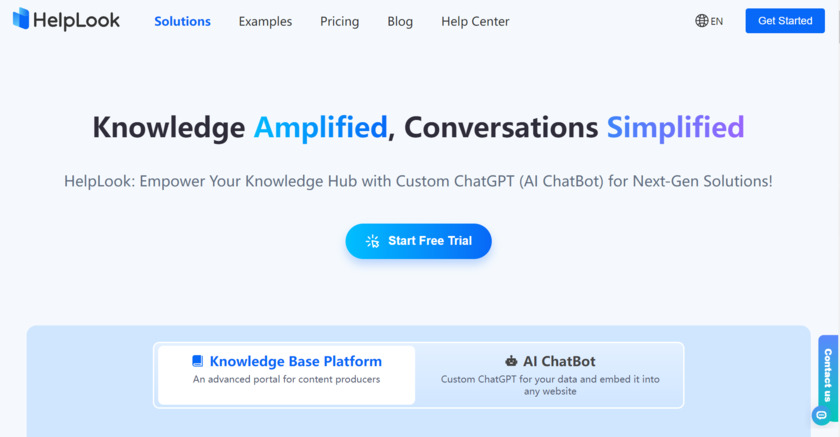Viewport: 840px width, 437px height.
Task: Open the Solutions menu
Action: coord(182,21)
